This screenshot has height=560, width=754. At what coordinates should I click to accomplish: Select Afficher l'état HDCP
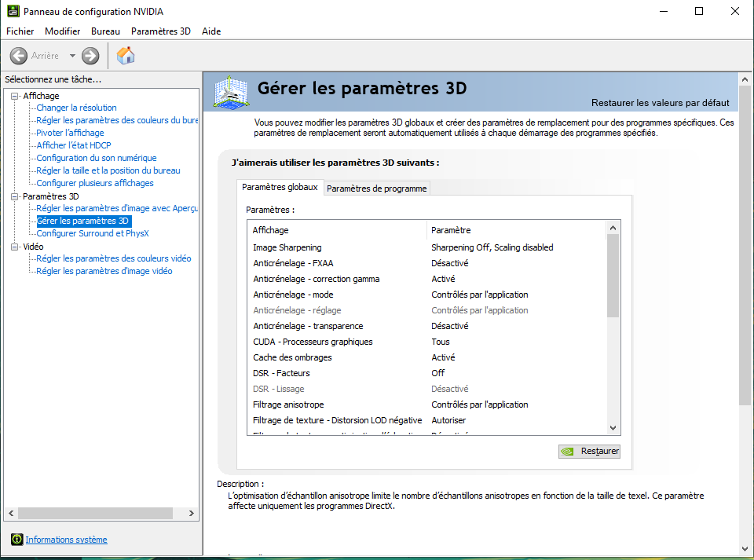coord(74,145)
